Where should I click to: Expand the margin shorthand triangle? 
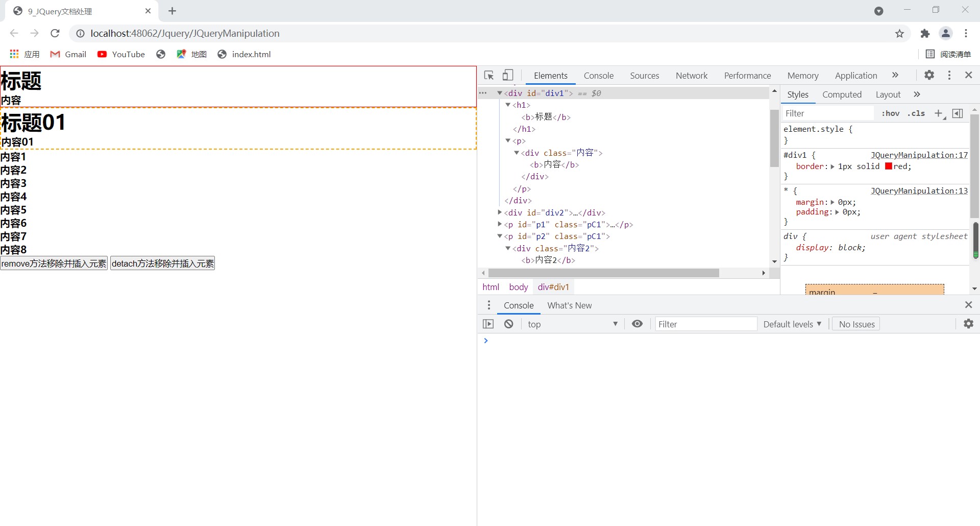833,202
